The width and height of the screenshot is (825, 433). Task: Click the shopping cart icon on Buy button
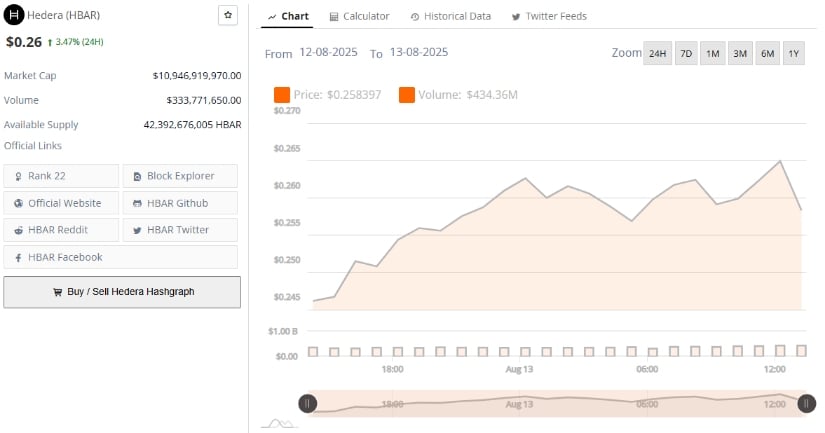tap(57, 292)
